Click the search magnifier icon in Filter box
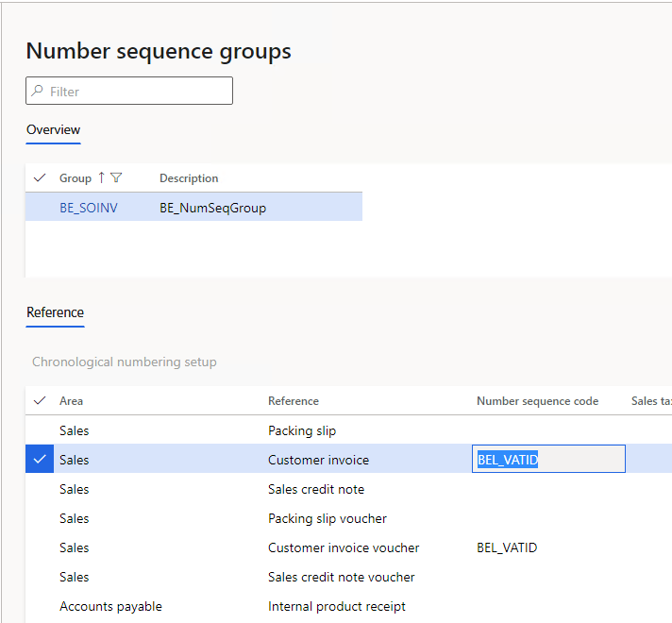 coord(38,92)
